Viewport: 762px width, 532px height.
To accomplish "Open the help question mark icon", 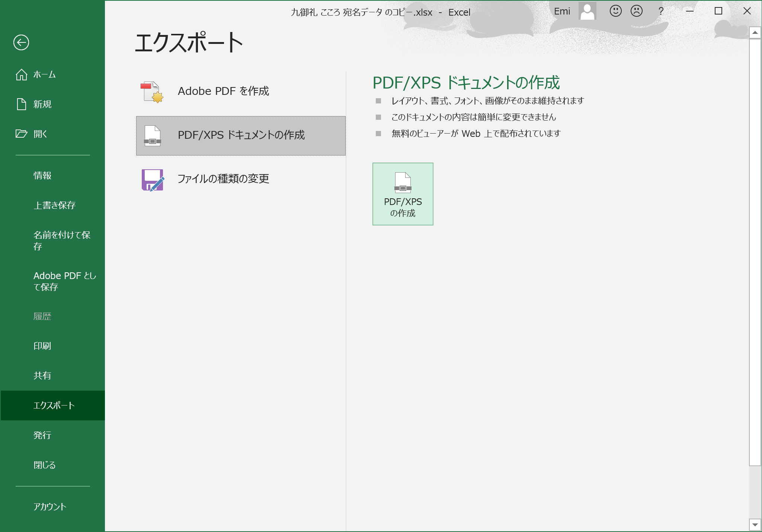I will tap(661, 11).
